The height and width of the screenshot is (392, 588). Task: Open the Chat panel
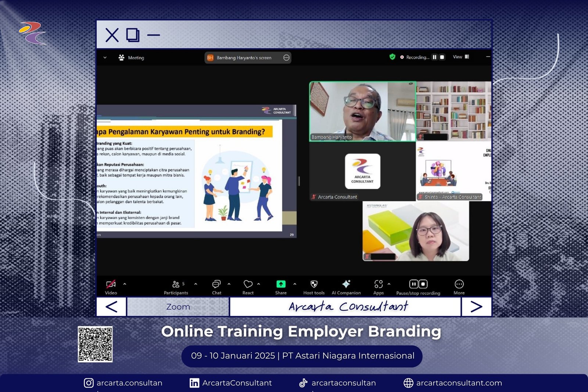click(x=216, y=287)
